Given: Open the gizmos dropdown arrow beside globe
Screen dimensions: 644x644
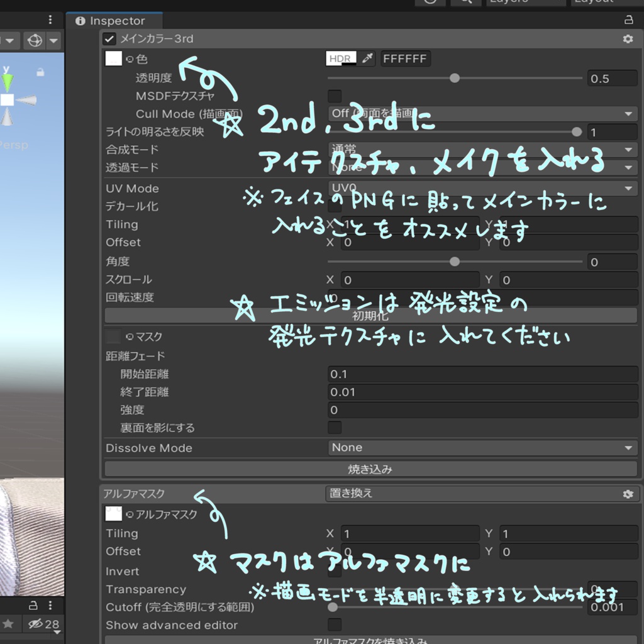Looking at the screenshot, I should (53, 41).
